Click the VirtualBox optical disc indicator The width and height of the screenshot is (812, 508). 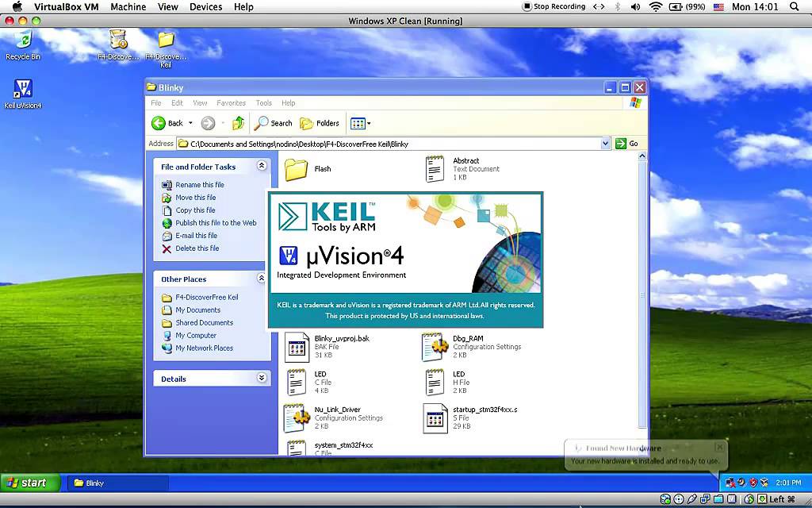(x=679, y=499)
